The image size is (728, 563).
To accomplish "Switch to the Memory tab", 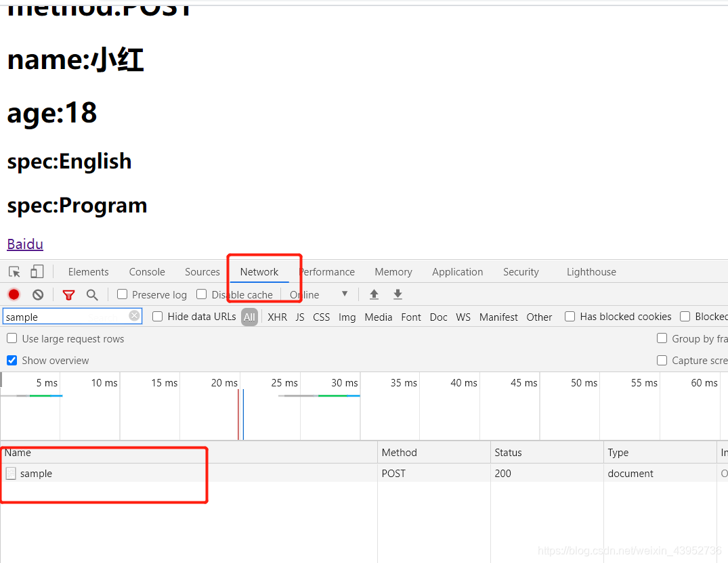I will click(393, 272).
